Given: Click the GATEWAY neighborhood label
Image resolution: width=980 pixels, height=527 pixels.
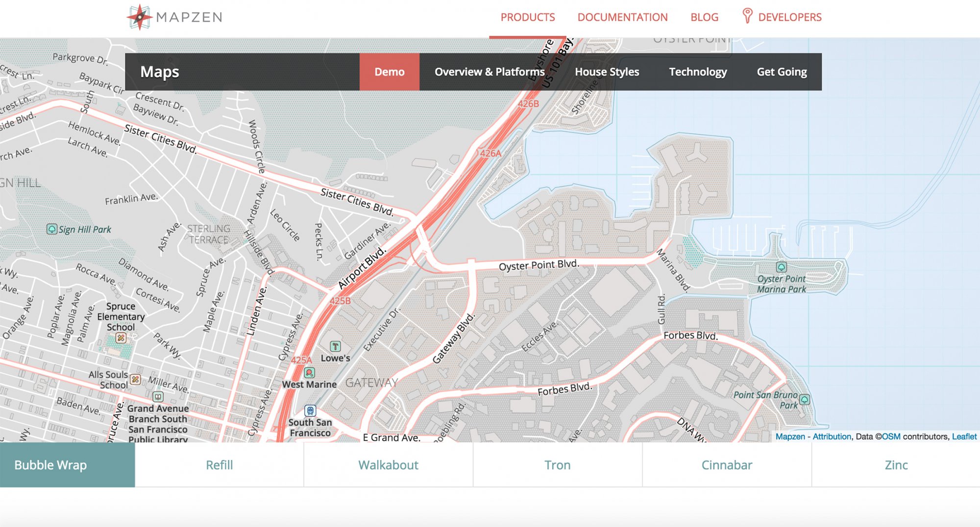Looking at the screenshot, I should (371, 383).
